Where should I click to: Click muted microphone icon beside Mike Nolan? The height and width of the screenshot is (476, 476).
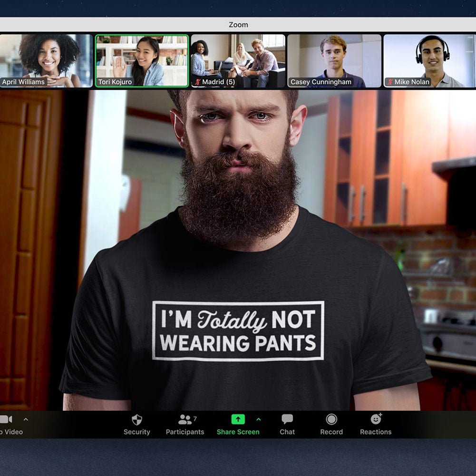point(390,82)
